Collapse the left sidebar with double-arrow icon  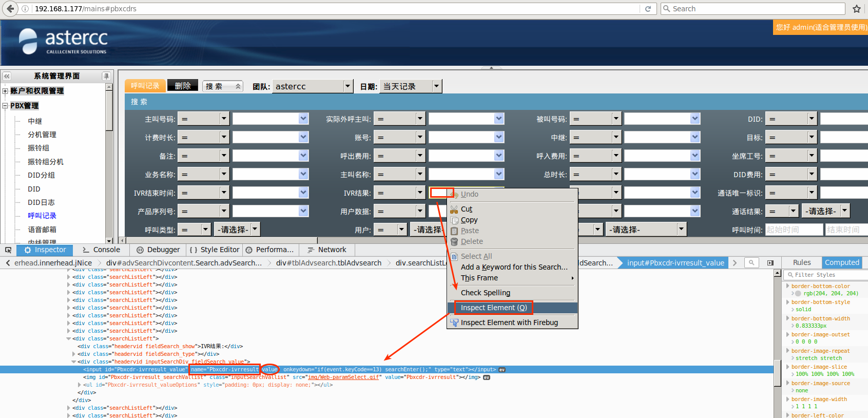(7, 76)
